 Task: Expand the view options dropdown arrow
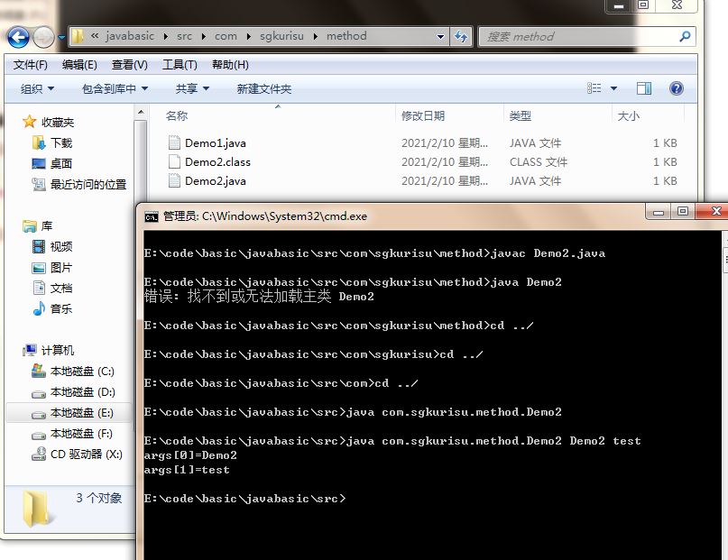point(614,88)
